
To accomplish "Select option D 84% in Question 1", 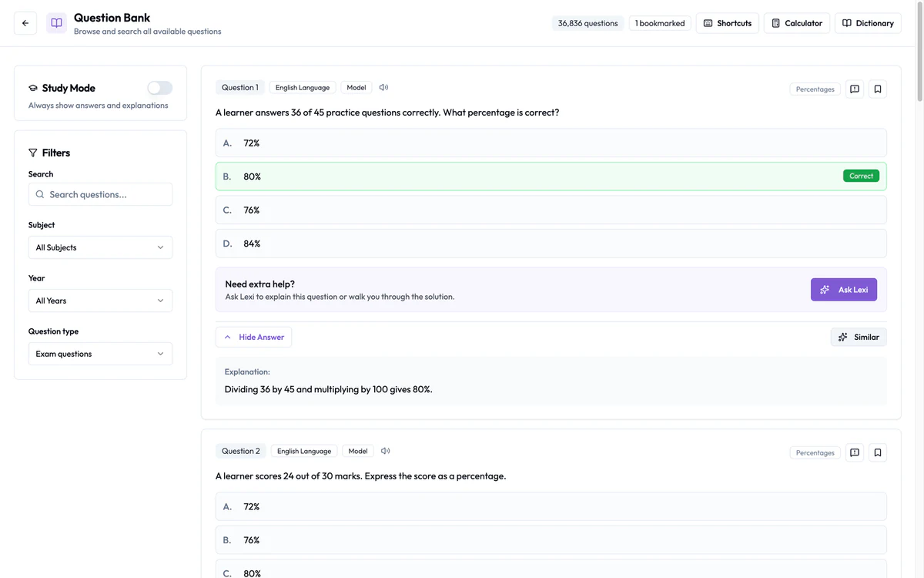I will [551, 244].
